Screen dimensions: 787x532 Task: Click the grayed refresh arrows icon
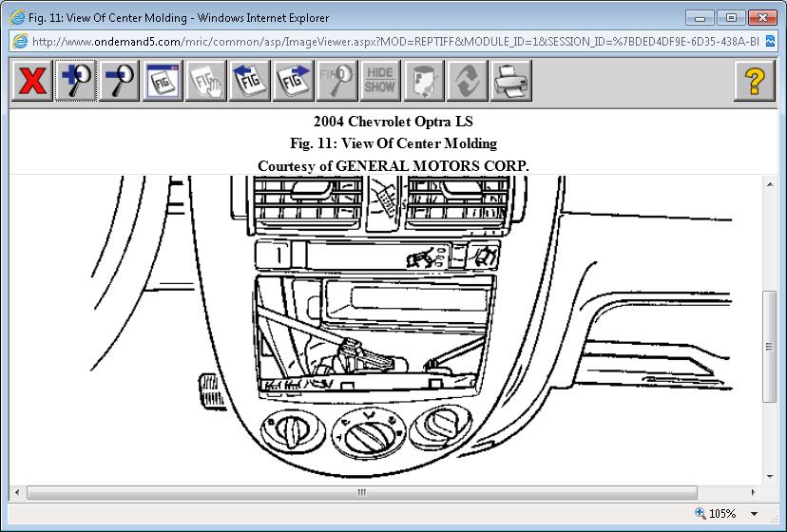click(x=468, y=82)
